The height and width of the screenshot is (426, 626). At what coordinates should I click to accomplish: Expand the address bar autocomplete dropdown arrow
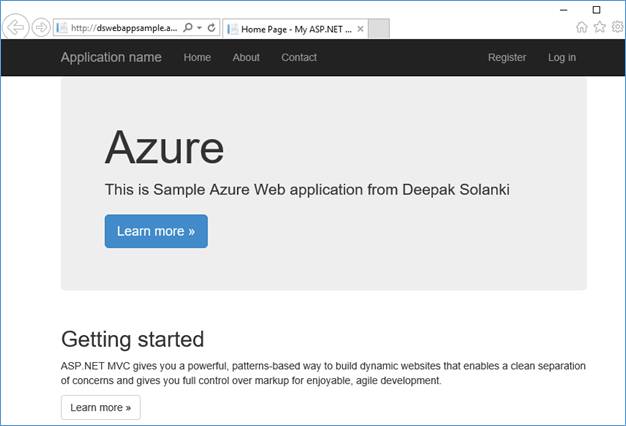pos(199,28)
